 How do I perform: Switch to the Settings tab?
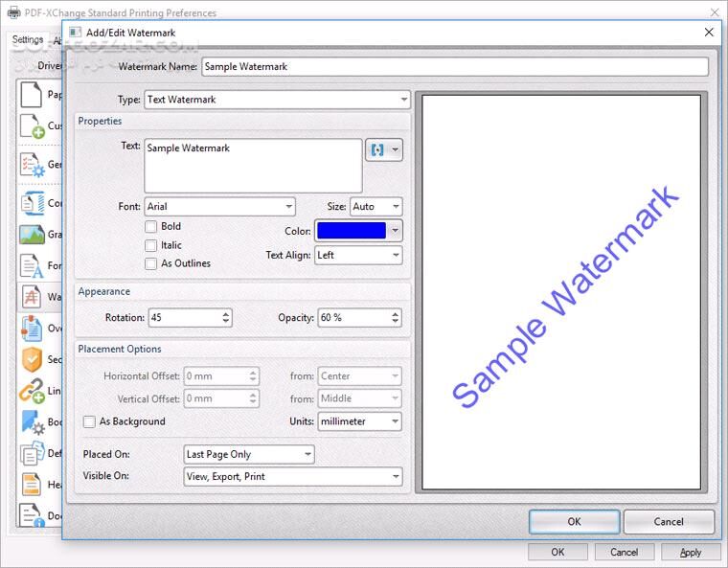28,40
